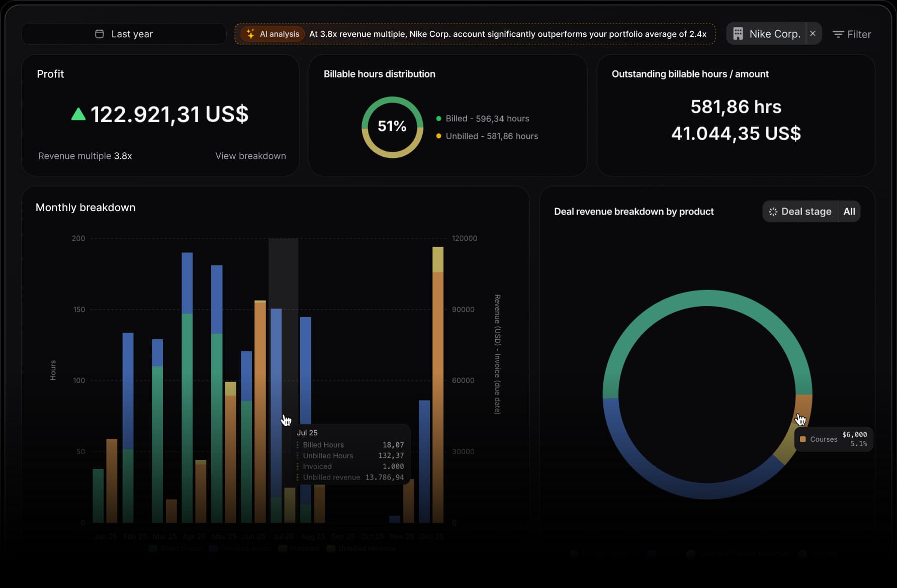This screenshot has width=897, height=588.
Task: Click the AI analysis sparkle icon
Action: point(250,34)
